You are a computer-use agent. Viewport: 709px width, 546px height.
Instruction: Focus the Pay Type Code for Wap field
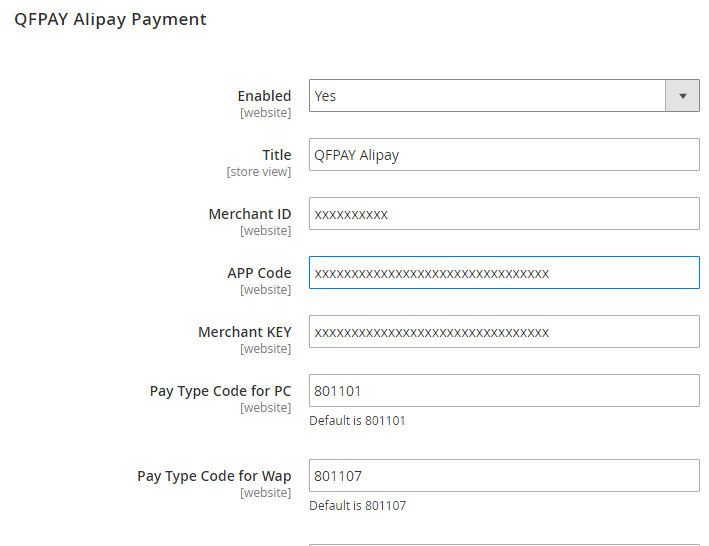click(x=503, y=476)
